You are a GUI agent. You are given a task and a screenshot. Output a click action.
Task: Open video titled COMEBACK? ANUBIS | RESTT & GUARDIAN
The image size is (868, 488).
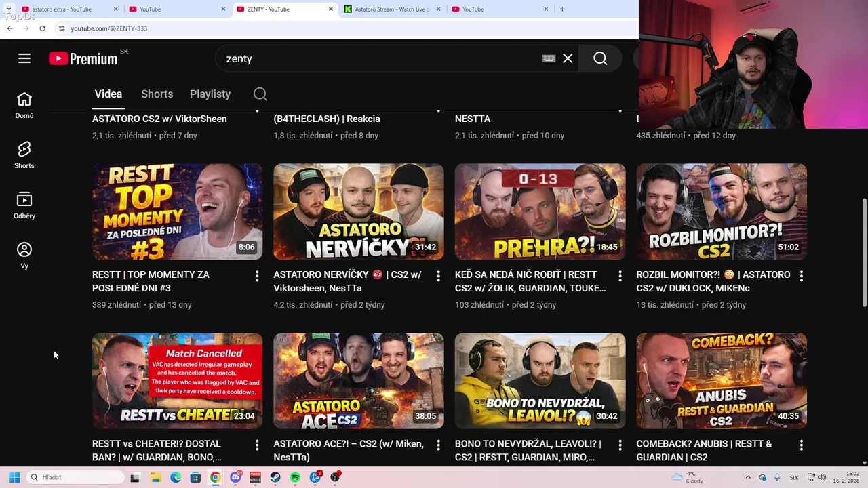pyautogui.click(x=704, y=450)
